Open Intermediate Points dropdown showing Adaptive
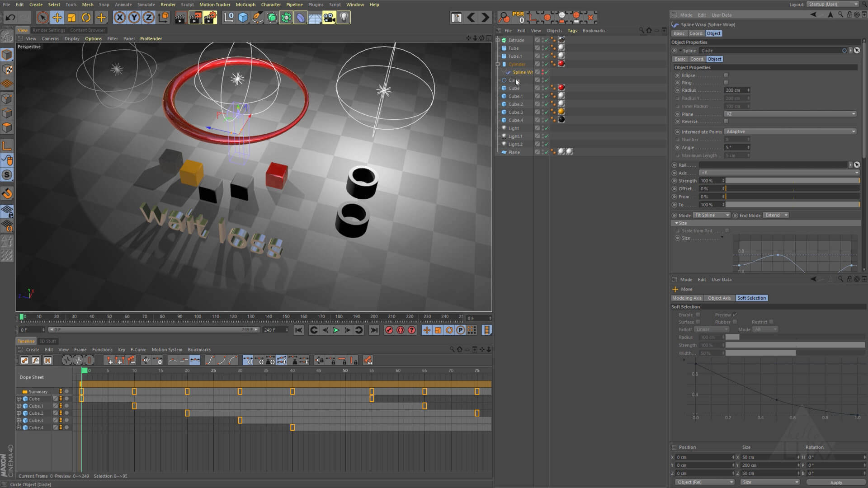Viewport: 868px width, 488px height. click(x=790, y=131)
